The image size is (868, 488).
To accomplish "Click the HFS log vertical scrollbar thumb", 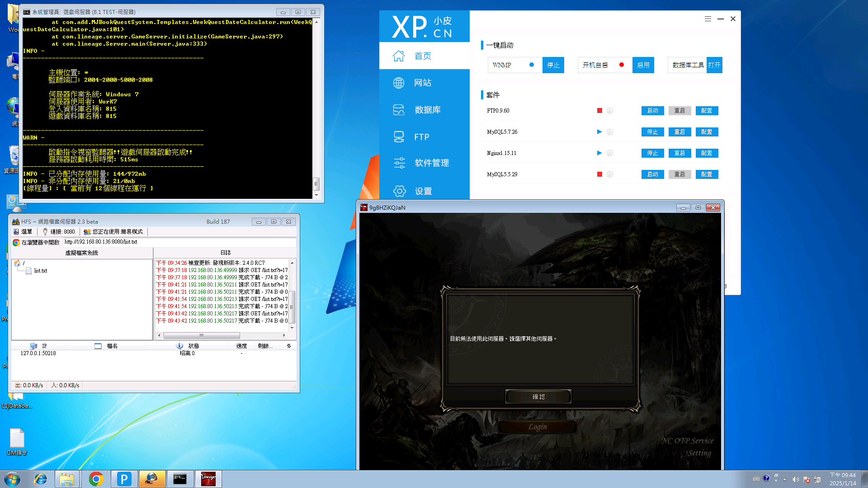I will pos(292,306).
